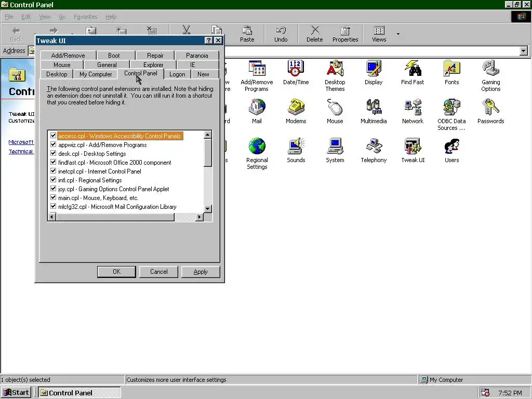The width and height of the screenshot is (532, 399).
Task: Uncheck mlcfg32.cpl Microsoft Mail checkbox
Action: (x=54, y=206)
